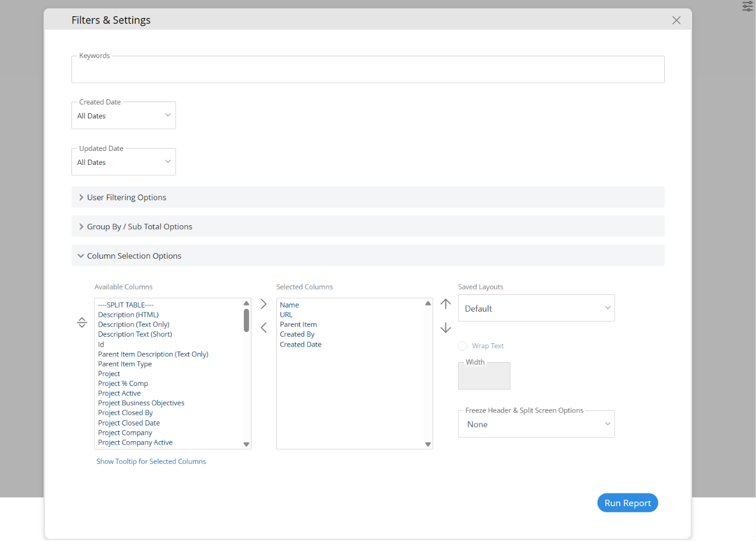Move selected column to Selected Columns (right arrow)
The height and width of the screenshot is (541, 756).
click(264, 304)
